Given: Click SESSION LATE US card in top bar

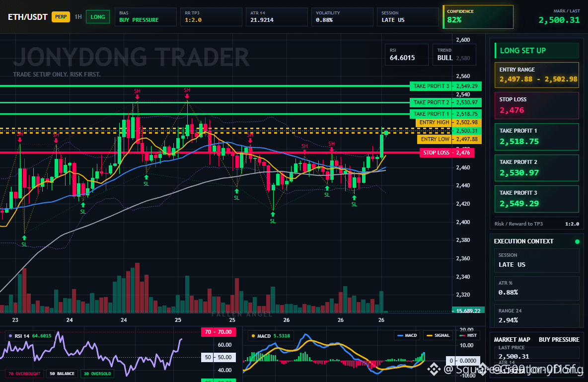Looking at the screenshot, I should (x=408, y=17).
